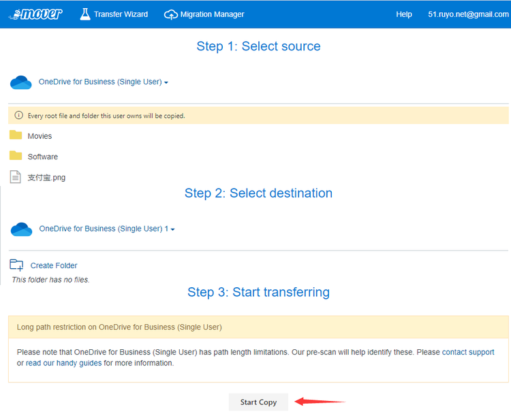Open account menu 51.ruyo.net@gmail.com

point(468,14)
